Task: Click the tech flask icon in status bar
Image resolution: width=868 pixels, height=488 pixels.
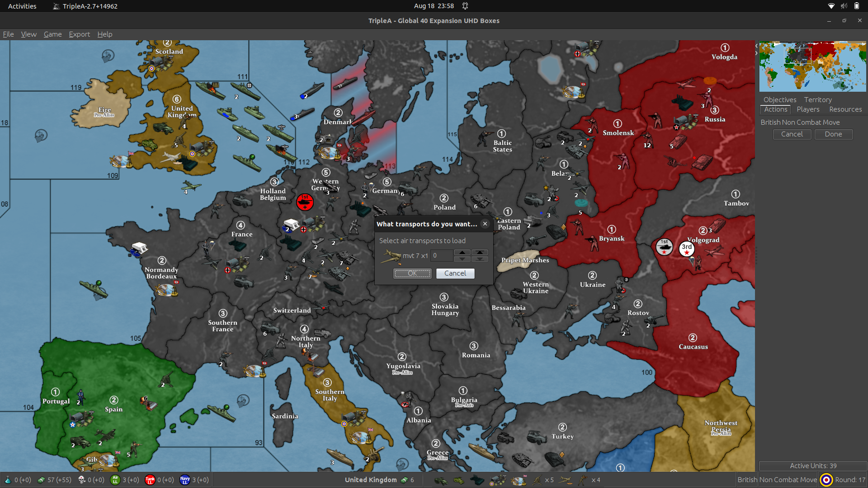Action: pos(8,480)
